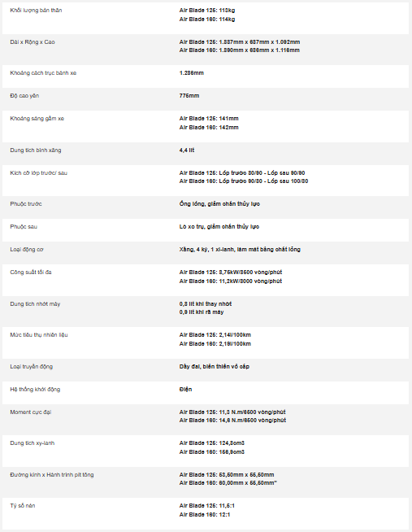The image size is (412, 532).
Task: Click the Loại động cơ label
Action: 27,250
